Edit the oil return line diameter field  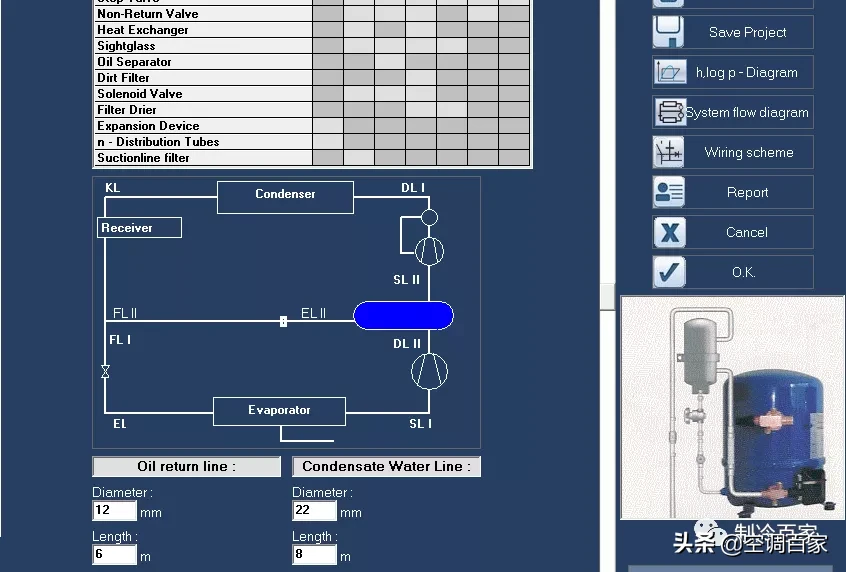(x=114, y=510)
